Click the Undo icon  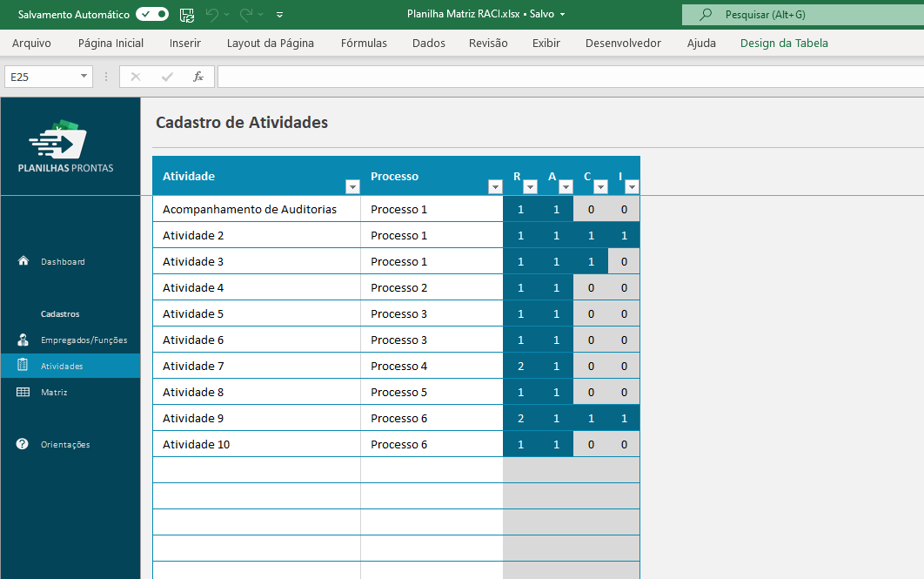tap(211, 15)
